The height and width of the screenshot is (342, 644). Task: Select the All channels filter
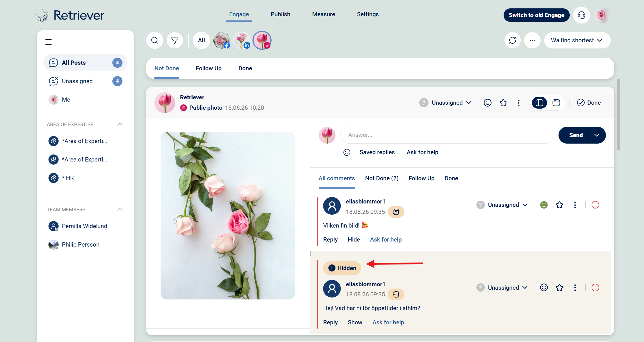201,40
